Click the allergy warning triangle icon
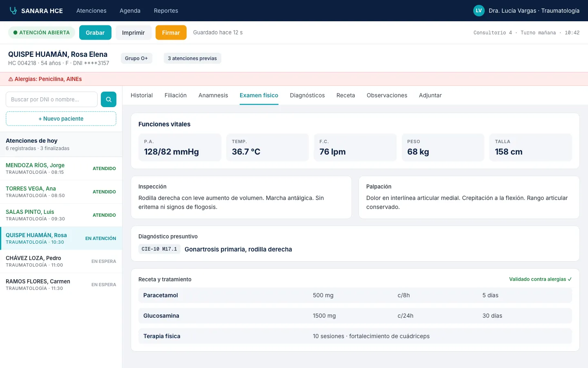Screen dimensions: 588x368 pyautogui.click(x=11, y=79)
